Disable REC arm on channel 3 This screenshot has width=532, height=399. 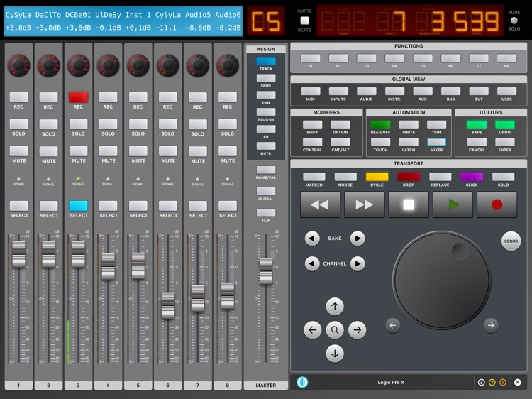(78, 97)
